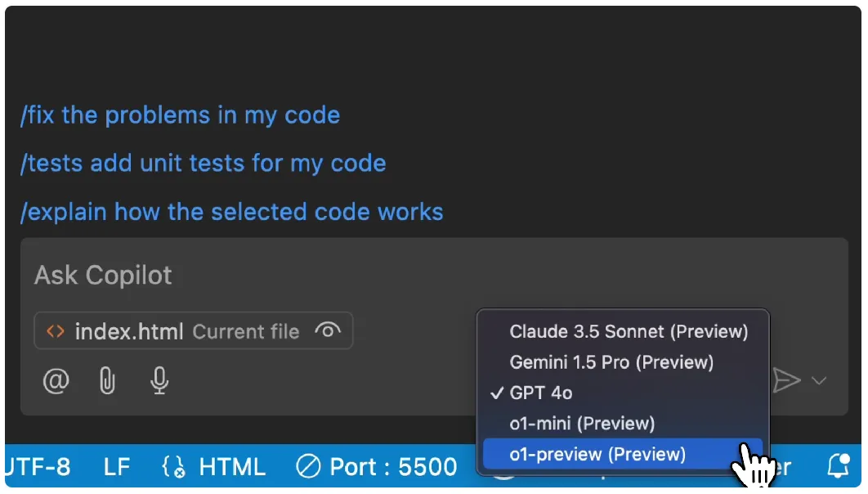Send the message using the arrow icon
This screenshot has width=868, height=494.
[786, 380]
